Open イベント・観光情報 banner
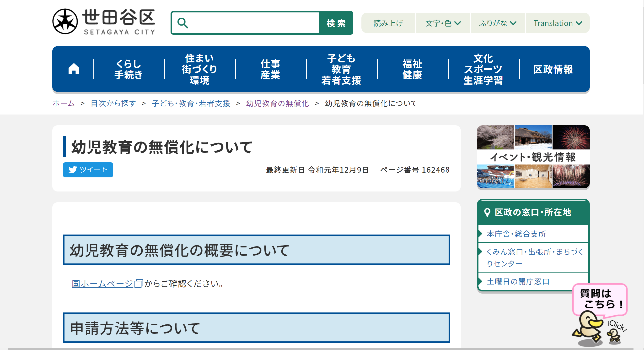Image resolution: width=644 pixels, height=350 pixels. 533,157
